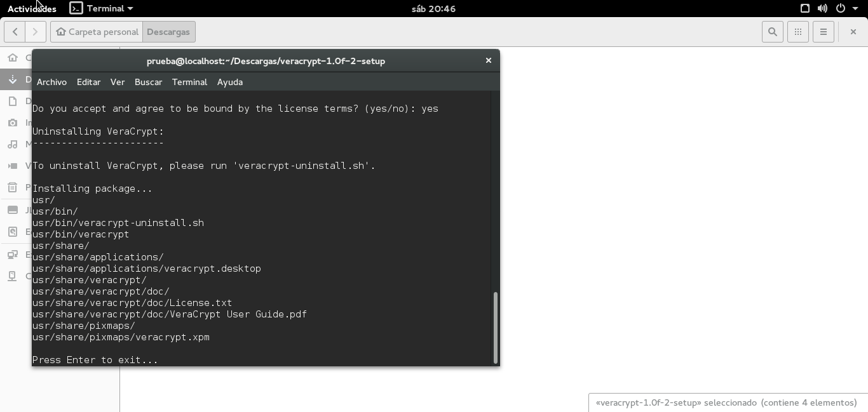
Task: Open the trash sidebar icon
Action: click(x=12, y=187)
